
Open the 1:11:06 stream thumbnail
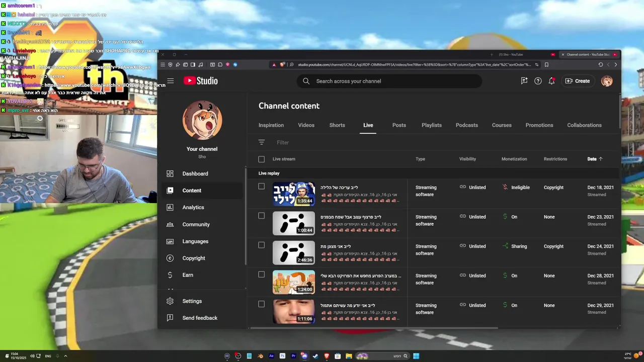[294, 311]
